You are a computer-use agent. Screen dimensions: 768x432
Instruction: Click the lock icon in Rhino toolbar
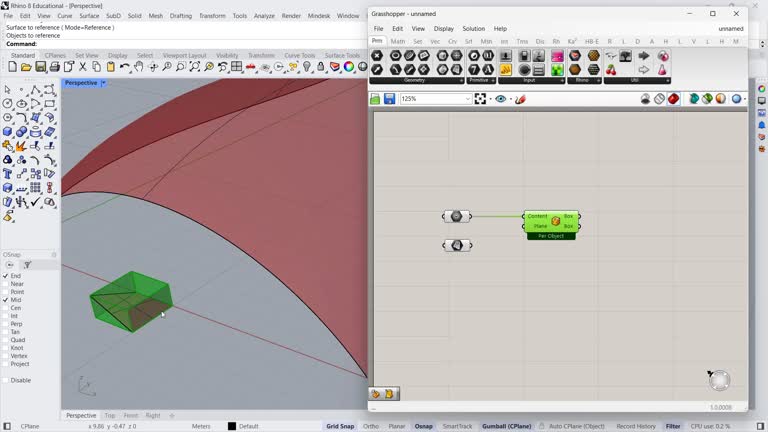click(321, 67)
